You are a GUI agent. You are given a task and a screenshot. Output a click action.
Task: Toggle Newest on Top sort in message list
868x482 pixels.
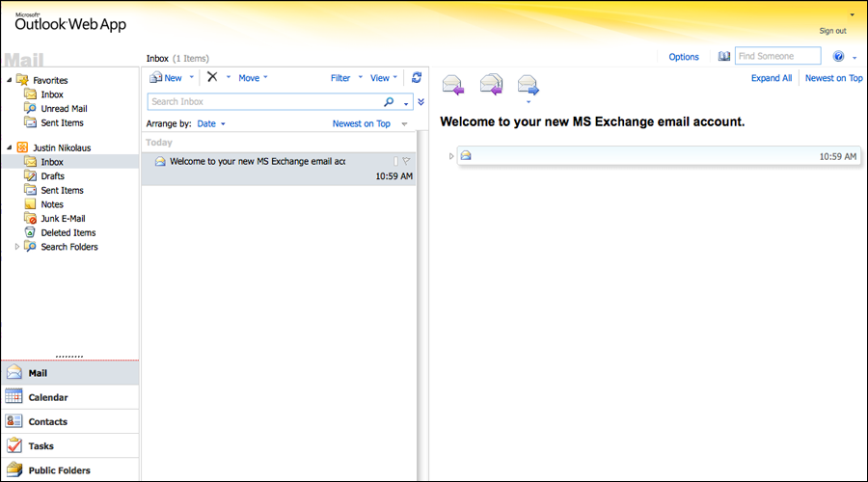[361, 124]
